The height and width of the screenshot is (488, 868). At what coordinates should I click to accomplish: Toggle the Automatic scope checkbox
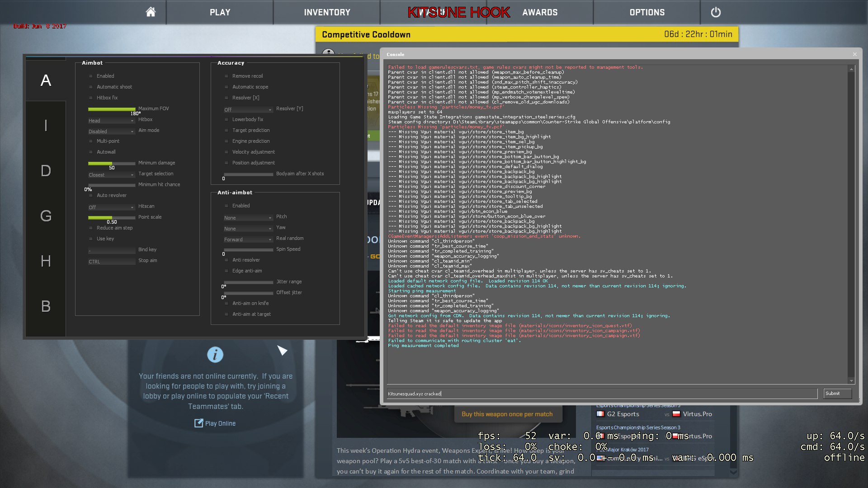click(226, 87)
